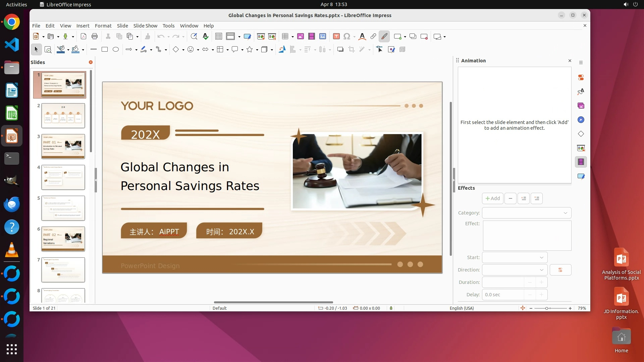Screen dimensions: 644x362
Task: Click the English (USA) language status
Action: [x=462, y=308]
